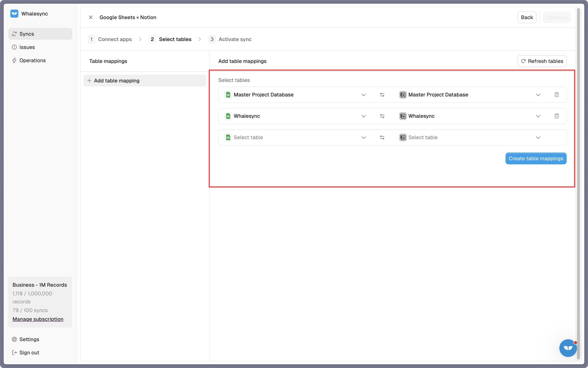The image size is (588, 368).
Task: Click the "1,119 / 1,000,000 records" usage text
Action: [32, 298]
